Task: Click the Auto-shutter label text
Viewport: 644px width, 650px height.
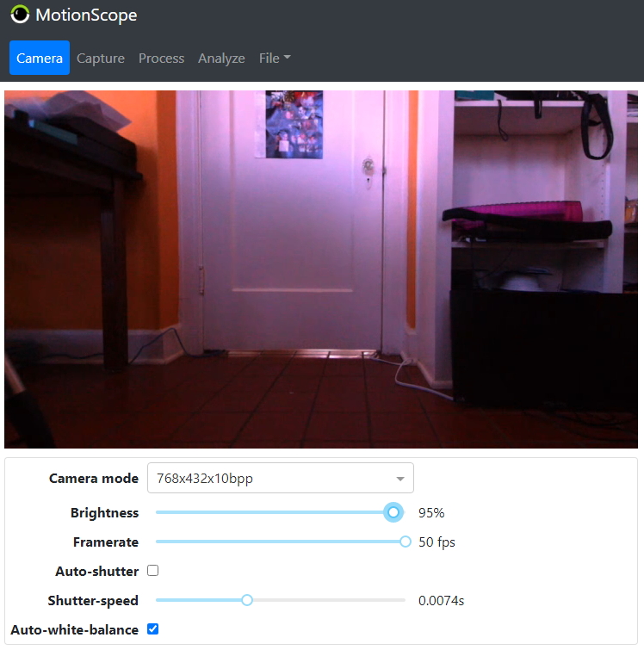Action: click(96, 571)
